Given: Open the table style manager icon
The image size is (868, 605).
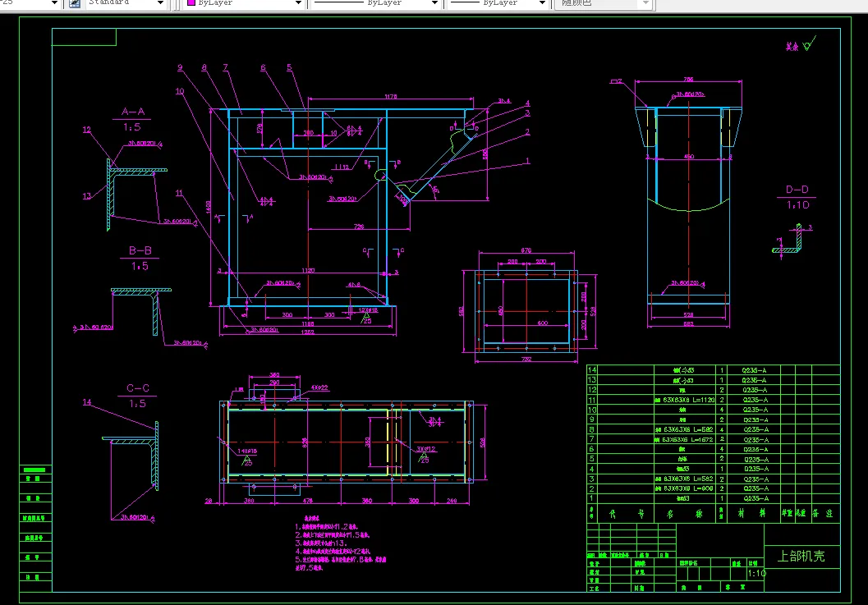Looking at the screenshot, I should (x=75, y=3).
